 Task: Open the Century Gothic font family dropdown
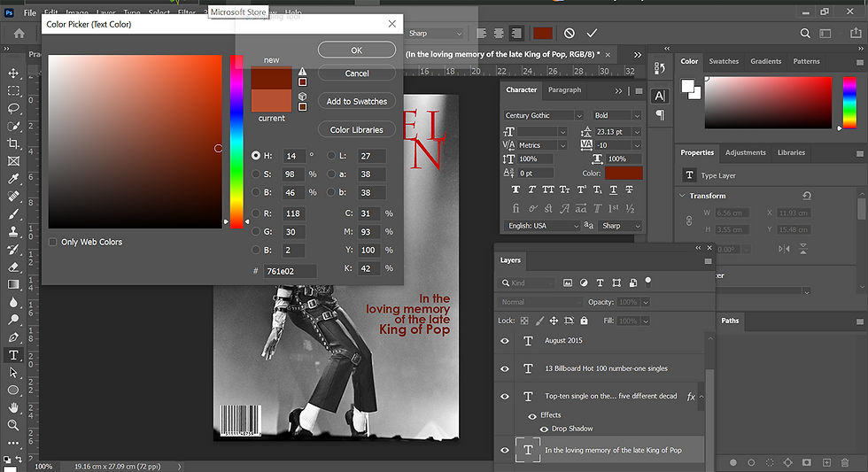point(579,115)
